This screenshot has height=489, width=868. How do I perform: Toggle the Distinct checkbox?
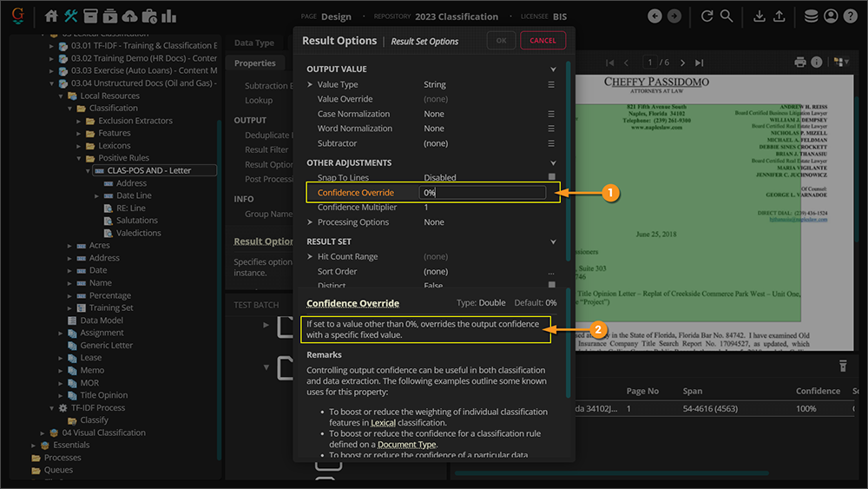[550, 286]
